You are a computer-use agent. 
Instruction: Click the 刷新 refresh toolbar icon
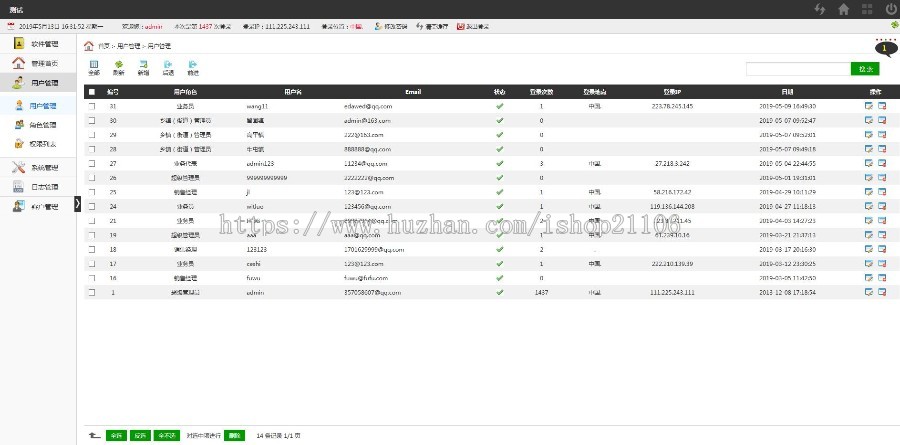point(119,68)
